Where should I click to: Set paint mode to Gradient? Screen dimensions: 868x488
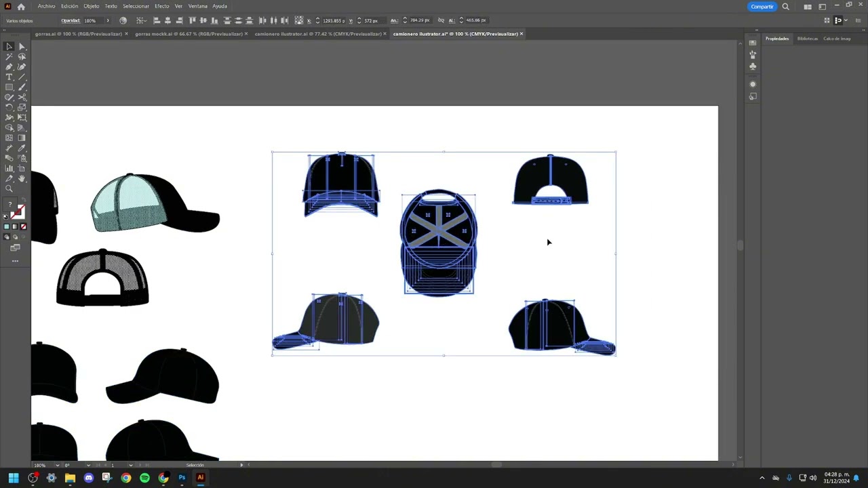pos(15,227)
